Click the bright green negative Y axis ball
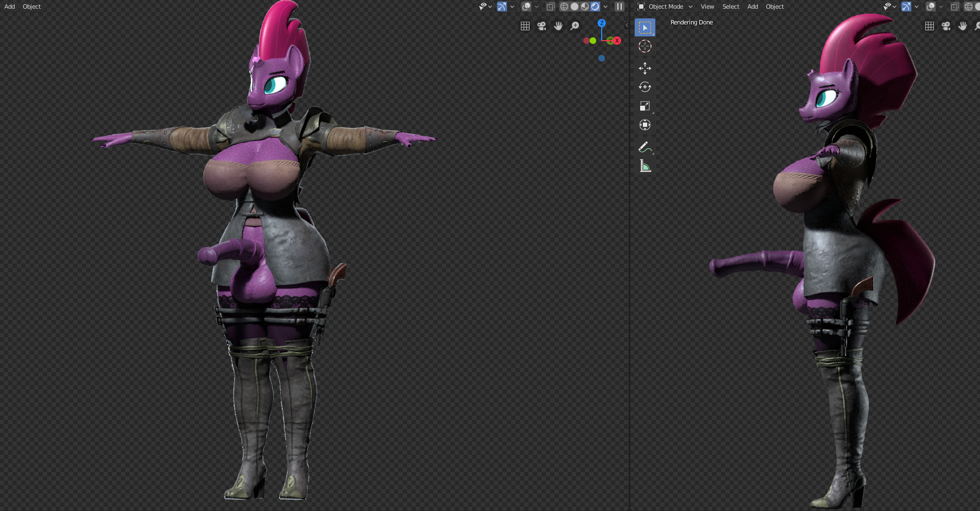The image size is (980, 511). (593, 41)
